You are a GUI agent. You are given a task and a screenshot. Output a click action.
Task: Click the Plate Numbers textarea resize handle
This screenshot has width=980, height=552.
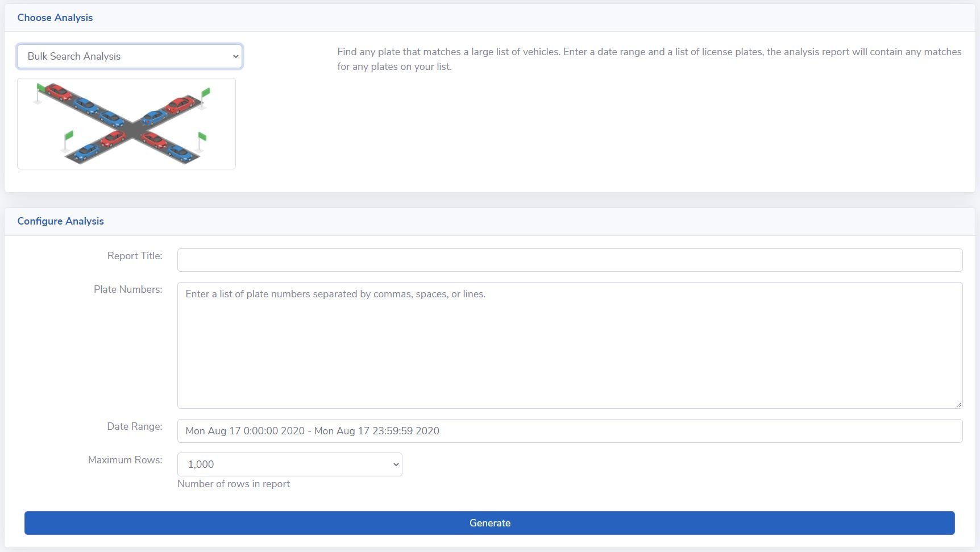[958, 404]
